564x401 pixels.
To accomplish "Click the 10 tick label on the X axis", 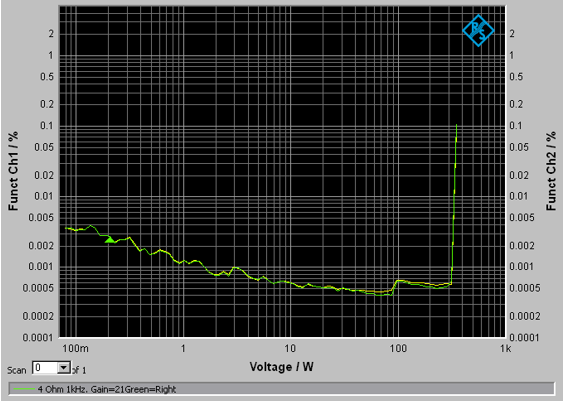I will 290,348.
